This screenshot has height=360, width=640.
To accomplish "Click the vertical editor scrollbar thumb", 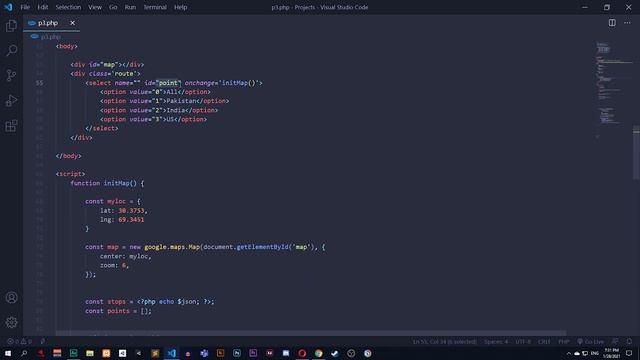I will (x=636, y=152).
